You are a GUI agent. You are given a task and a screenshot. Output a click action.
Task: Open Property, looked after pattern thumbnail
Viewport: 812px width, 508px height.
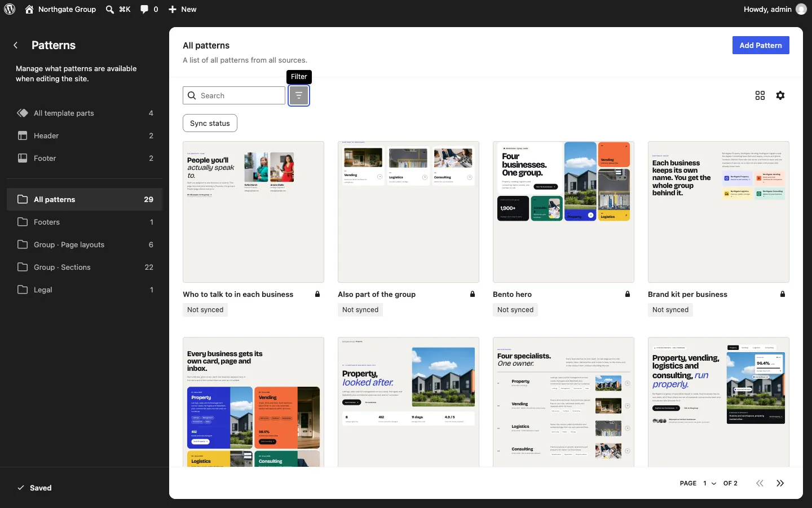408,402
